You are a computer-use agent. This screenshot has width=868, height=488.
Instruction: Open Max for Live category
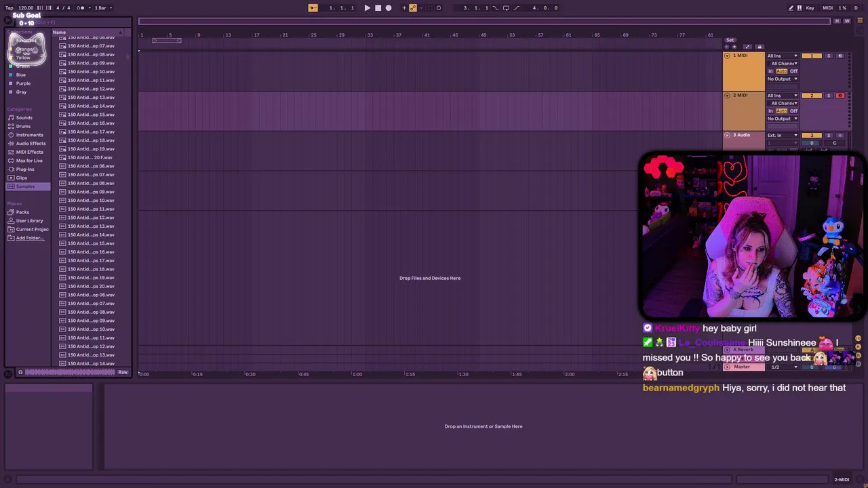point(29,161)
